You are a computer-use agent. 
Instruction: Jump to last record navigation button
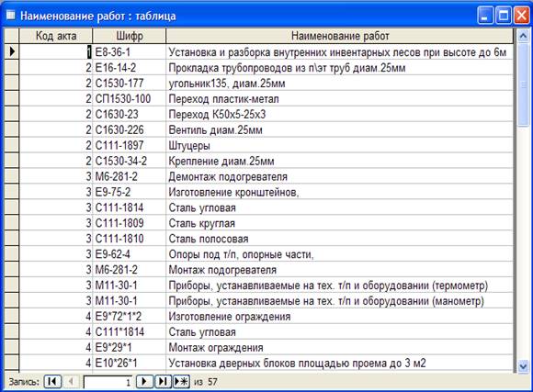[164, 382]
